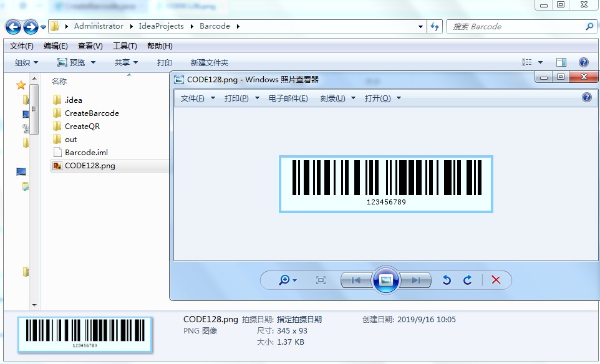This screenshot has height=364, width=600.
Task: Open 打印(P) dropdown in Photo Viewer
Action: [x=241, y=98]
